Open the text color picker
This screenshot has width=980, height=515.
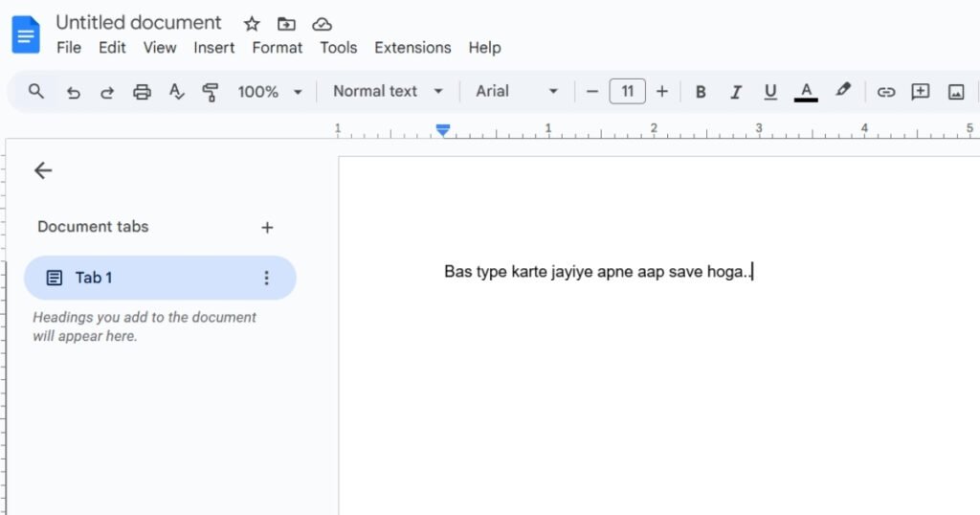pyautogui.click(x=806, y=92)
